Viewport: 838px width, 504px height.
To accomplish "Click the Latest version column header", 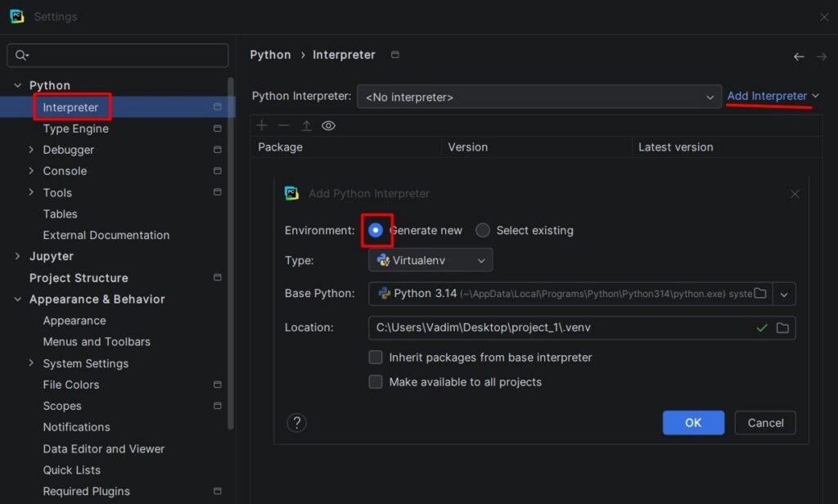I will [x=675, y=147].
